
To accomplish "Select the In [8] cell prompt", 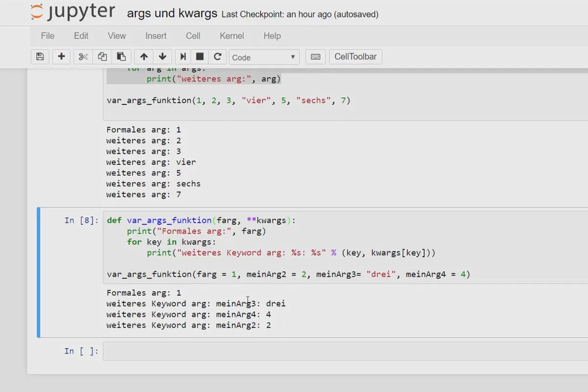I will pyautogui.click(x=81, y=220).
